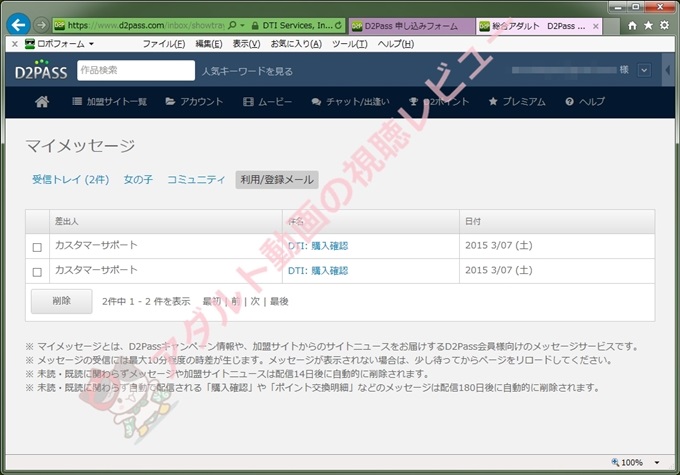The image size is (680, 475).
Task: Check the first カスタマーサポート message checkbox
Action: click(x=37, y=247)
